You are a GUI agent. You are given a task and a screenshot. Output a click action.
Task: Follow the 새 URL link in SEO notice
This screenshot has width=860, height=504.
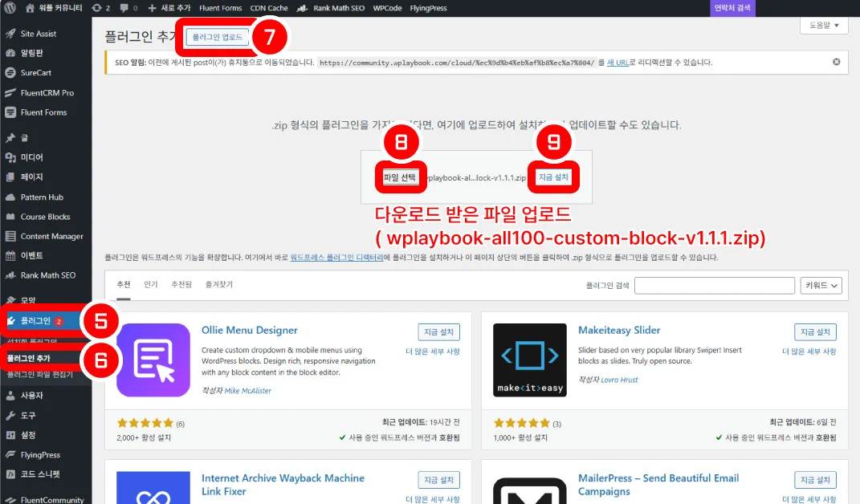617,63
